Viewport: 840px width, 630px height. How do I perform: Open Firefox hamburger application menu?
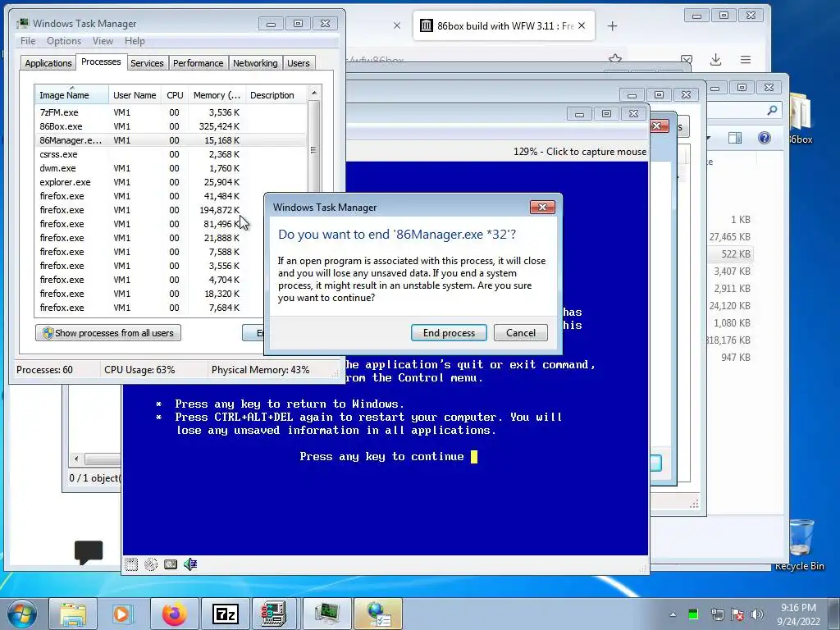tap(745, 59)
